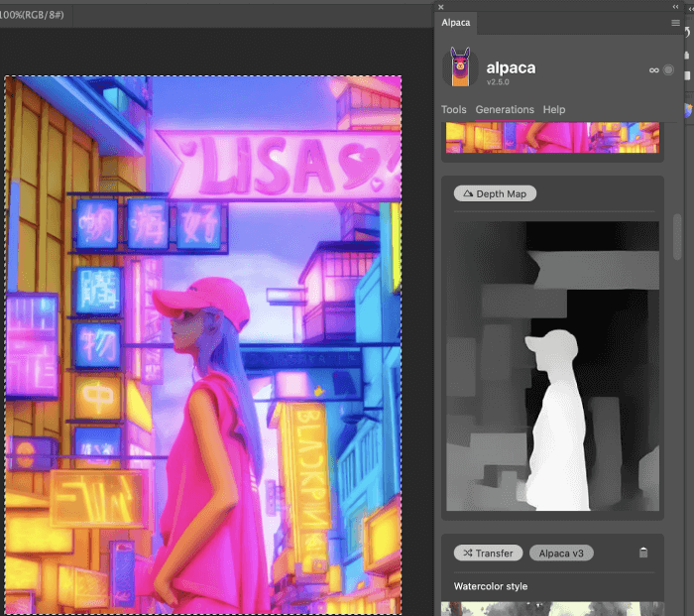This screenshot has height=616, width=694.
Task: Click the Depth Map tag button
Action: coord(495,193)
